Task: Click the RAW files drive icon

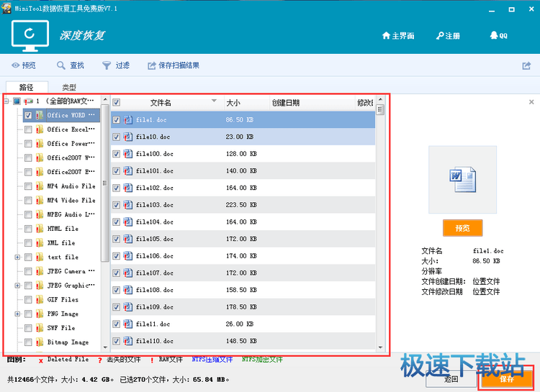Action: [28, 101]
